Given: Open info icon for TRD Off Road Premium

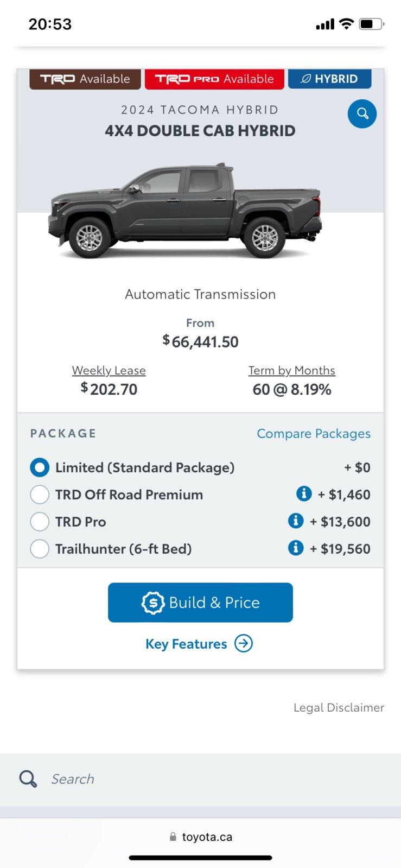Looking at the screenshot, I should click(304, 493).
